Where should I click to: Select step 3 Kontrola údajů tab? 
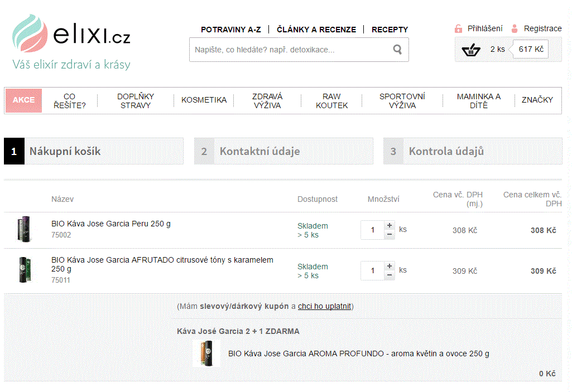(473, 151)
